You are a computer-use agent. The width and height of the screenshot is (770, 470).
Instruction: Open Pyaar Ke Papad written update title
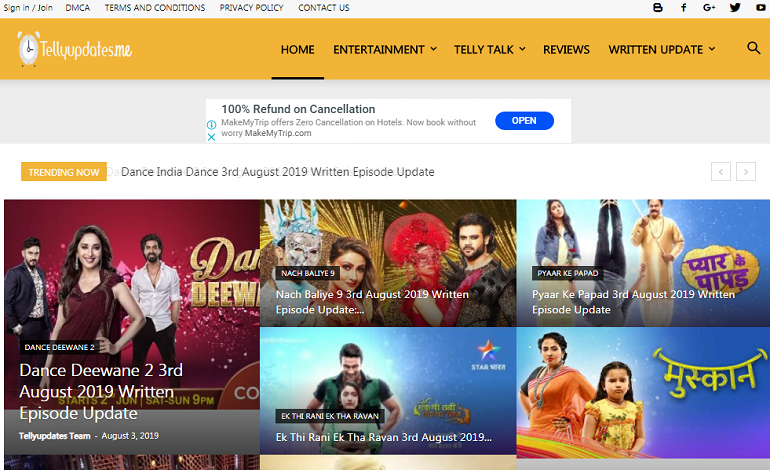[x=633, y=302]
